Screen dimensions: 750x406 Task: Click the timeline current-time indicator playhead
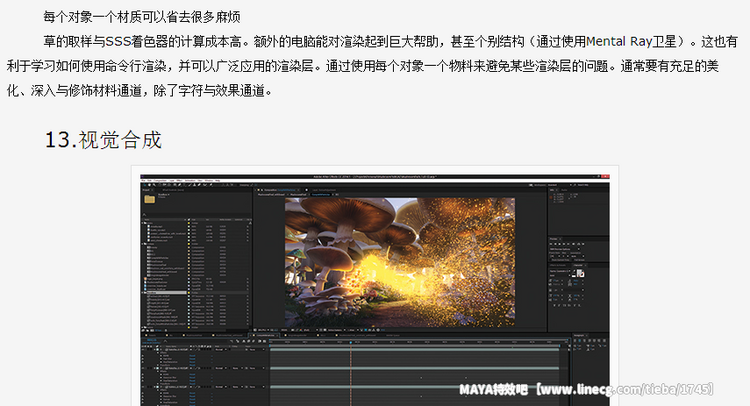click(x=351, y=344)
